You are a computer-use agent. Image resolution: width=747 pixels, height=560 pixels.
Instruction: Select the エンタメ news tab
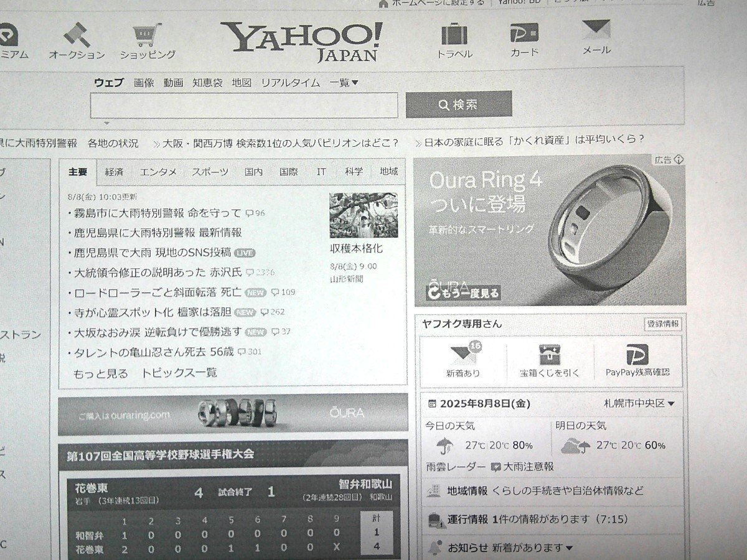158,172
